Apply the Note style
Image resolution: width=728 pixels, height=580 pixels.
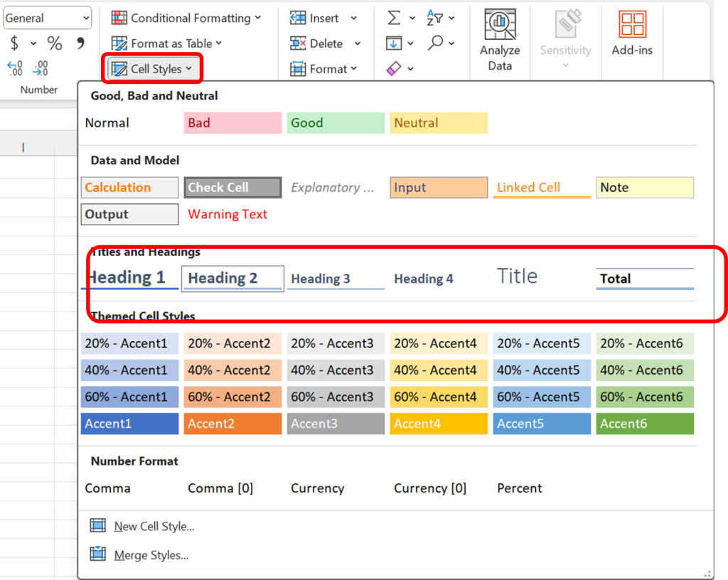click(x=645, y=188)
